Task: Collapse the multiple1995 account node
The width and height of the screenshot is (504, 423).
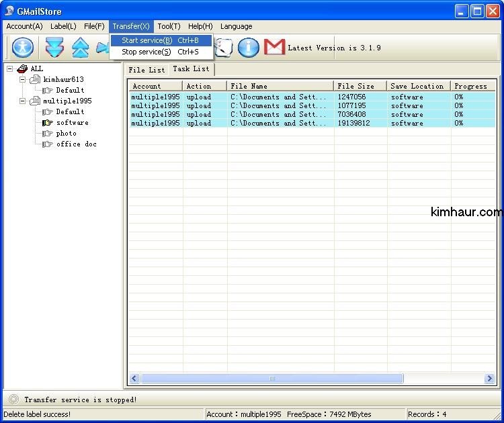Action: tap(22, 101)
